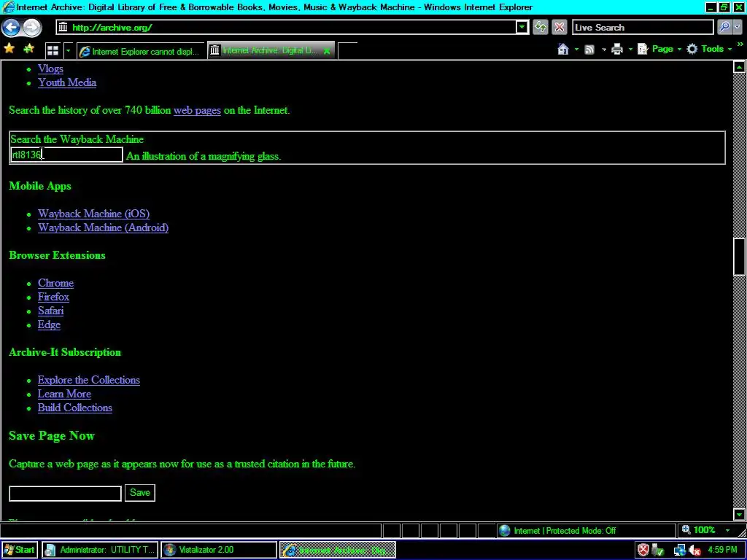747x560 pixels.
Task: Print the page with the printer icon
Action: click(617, 49)
